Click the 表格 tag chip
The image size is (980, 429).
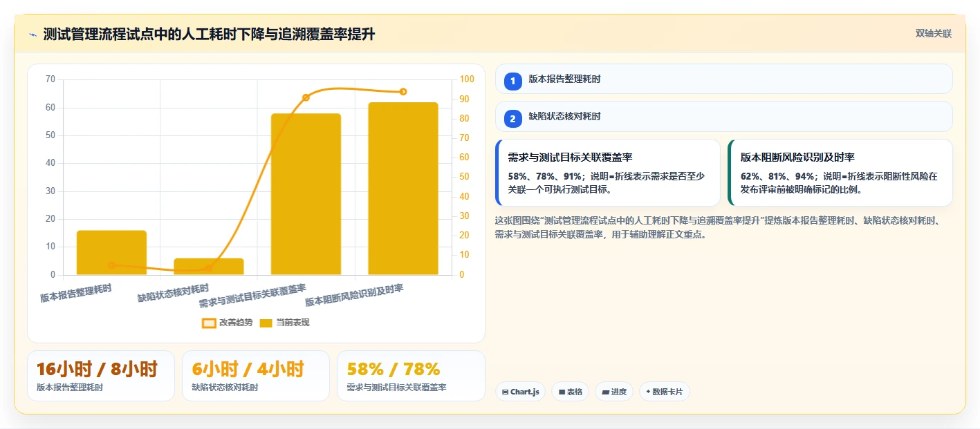point(570,392)
